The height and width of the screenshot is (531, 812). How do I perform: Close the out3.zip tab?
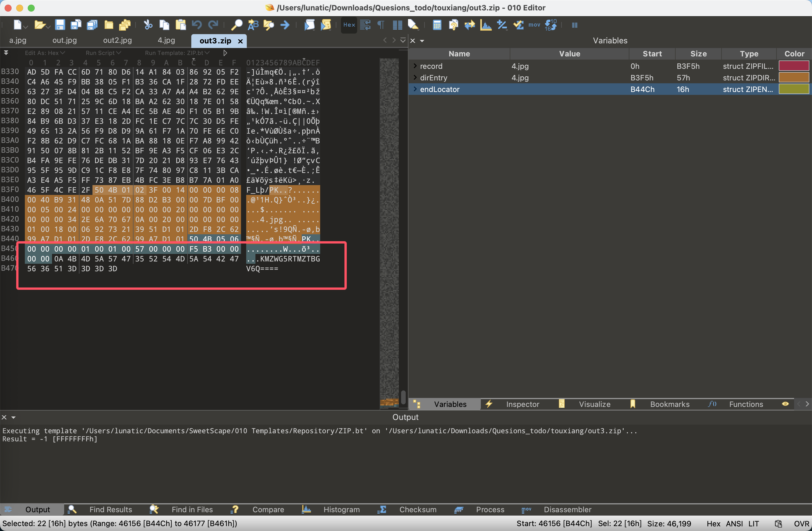[x=240, y=41]
